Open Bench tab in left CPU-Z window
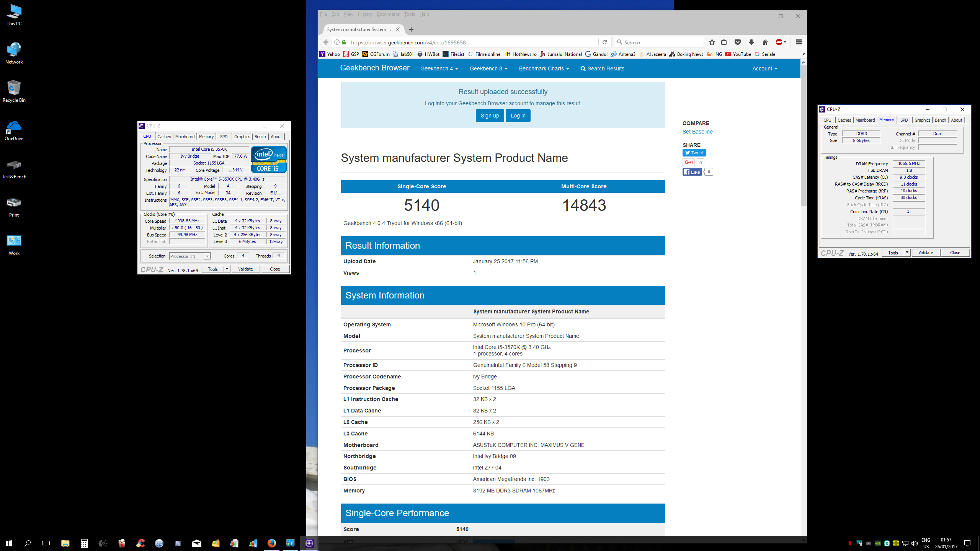 pos(260,137)
